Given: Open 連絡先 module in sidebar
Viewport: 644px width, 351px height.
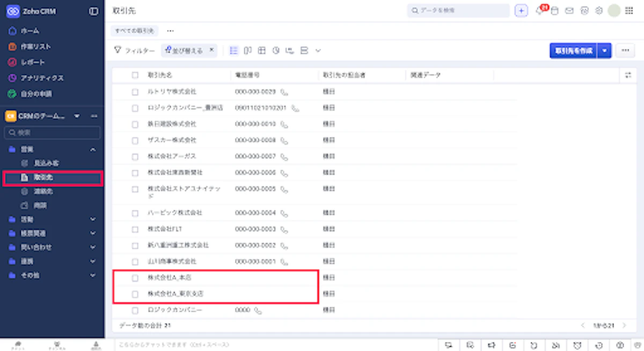Looking at the screenshot, I should 43,191.
